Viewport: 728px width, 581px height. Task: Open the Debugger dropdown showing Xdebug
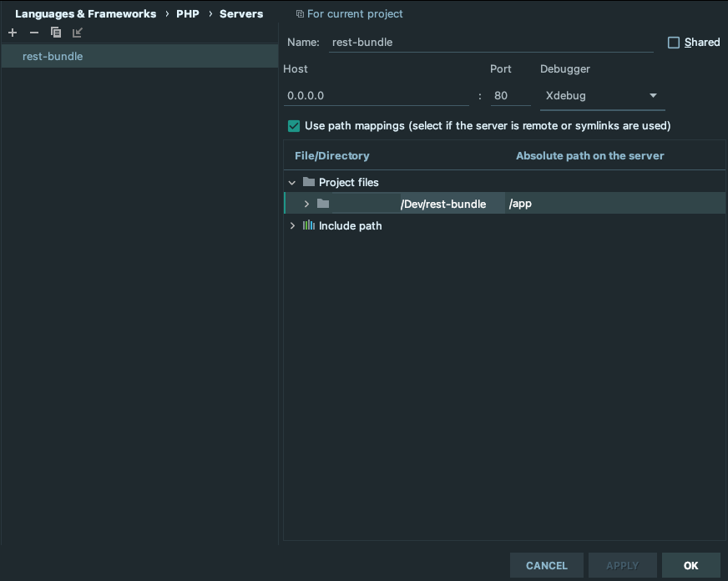point(602,96)
